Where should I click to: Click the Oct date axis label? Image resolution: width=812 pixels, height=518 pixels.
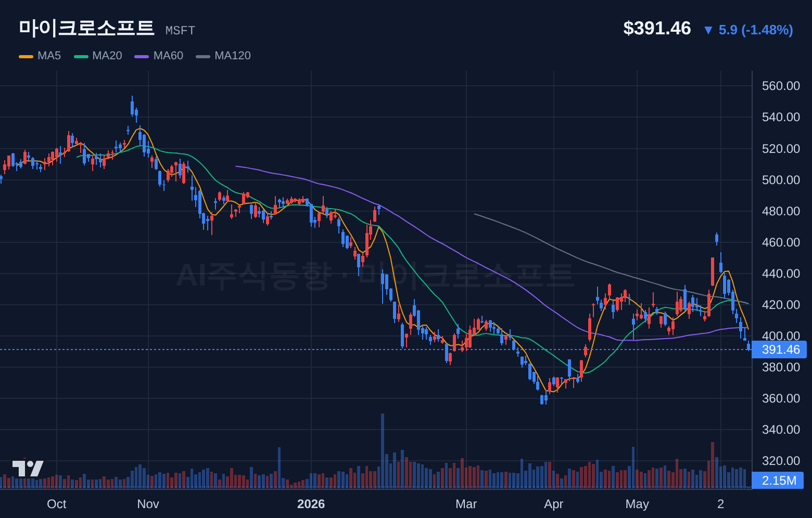point(57,504)
